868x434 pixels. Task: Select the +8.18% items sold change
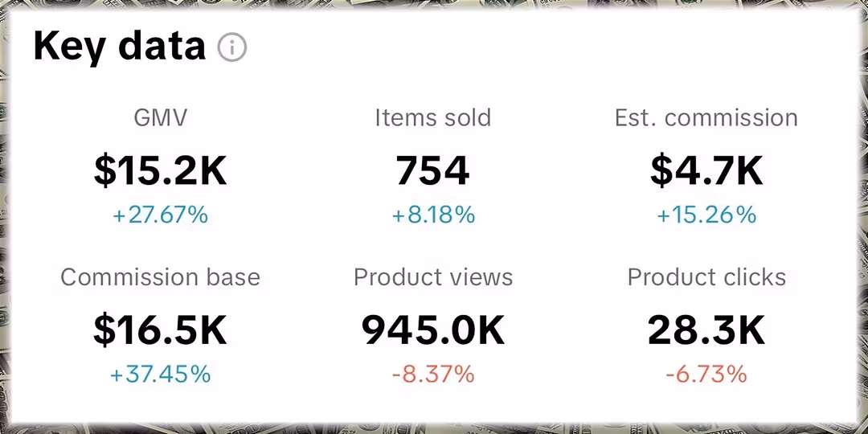coord(433,215)
